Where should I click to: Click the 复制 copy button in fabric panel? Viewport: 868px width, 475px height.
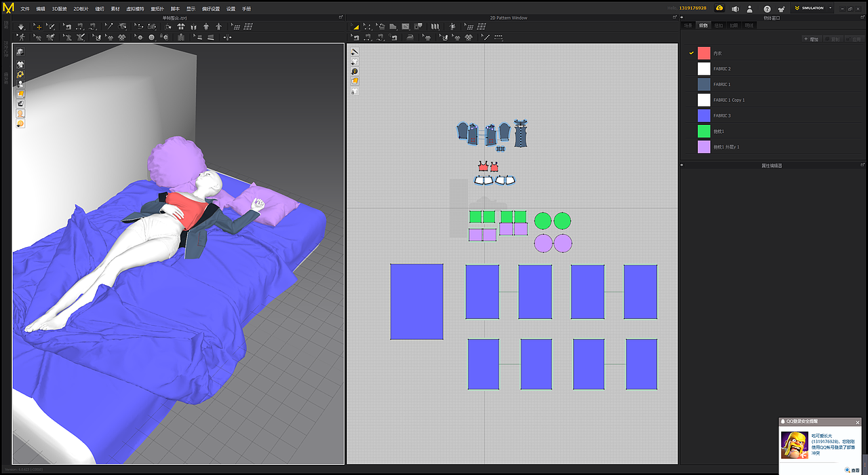[833, 39]
